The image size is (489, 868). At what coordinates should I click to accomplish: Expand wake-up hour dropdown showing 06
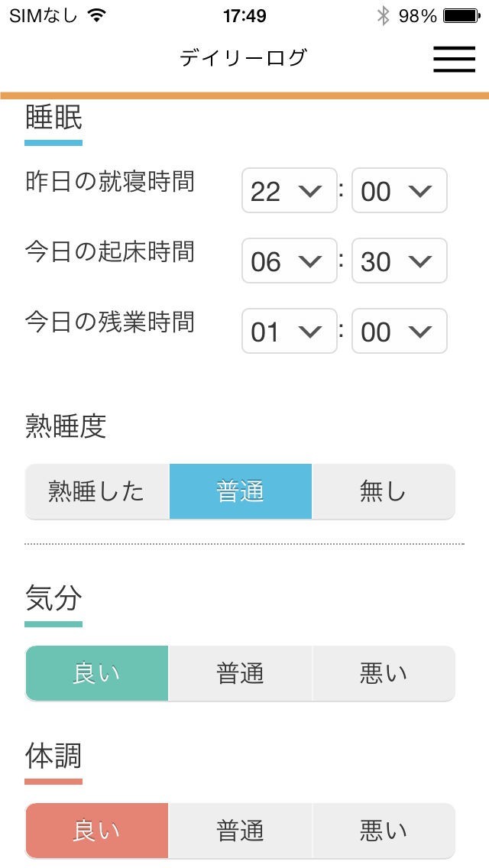289,261
